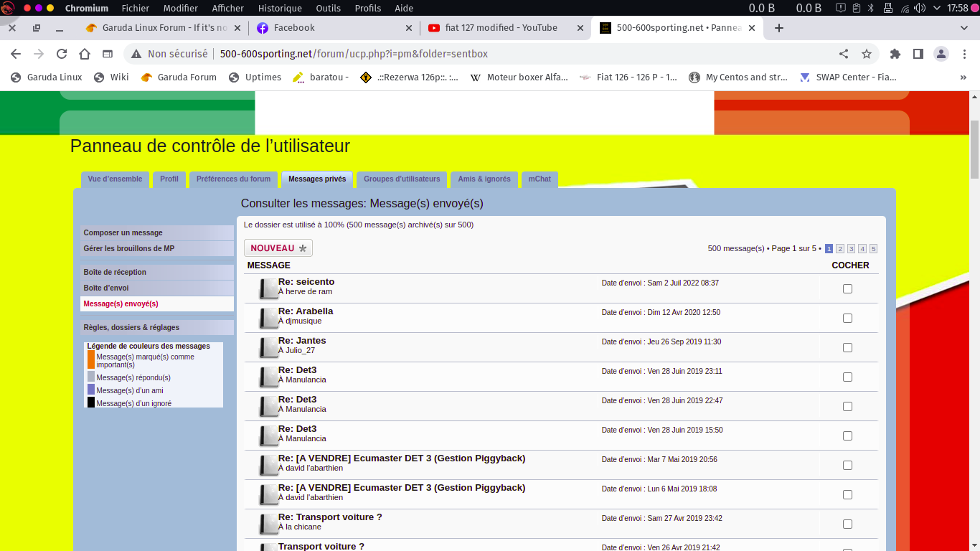980x551 pixels.
Task: Close the 500-600sporting.net tab
Action: click(x=752, y=28)
